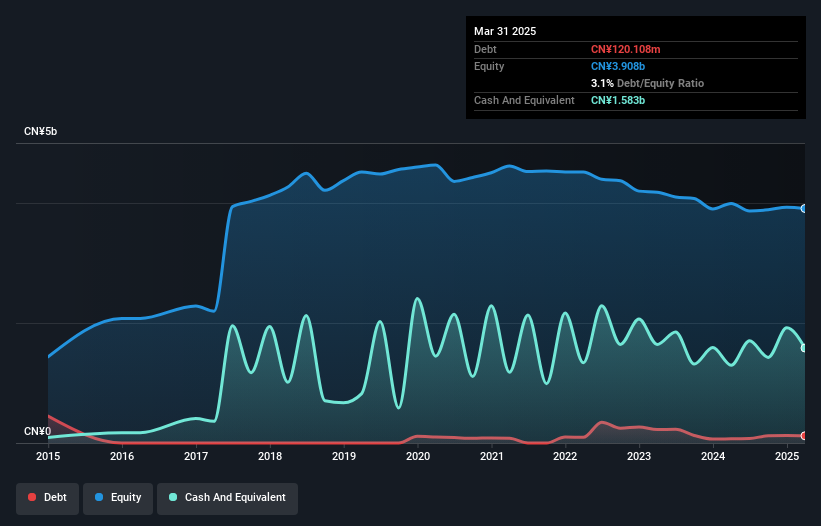Toggle the Equity series legend button

(x=118, y=498)
